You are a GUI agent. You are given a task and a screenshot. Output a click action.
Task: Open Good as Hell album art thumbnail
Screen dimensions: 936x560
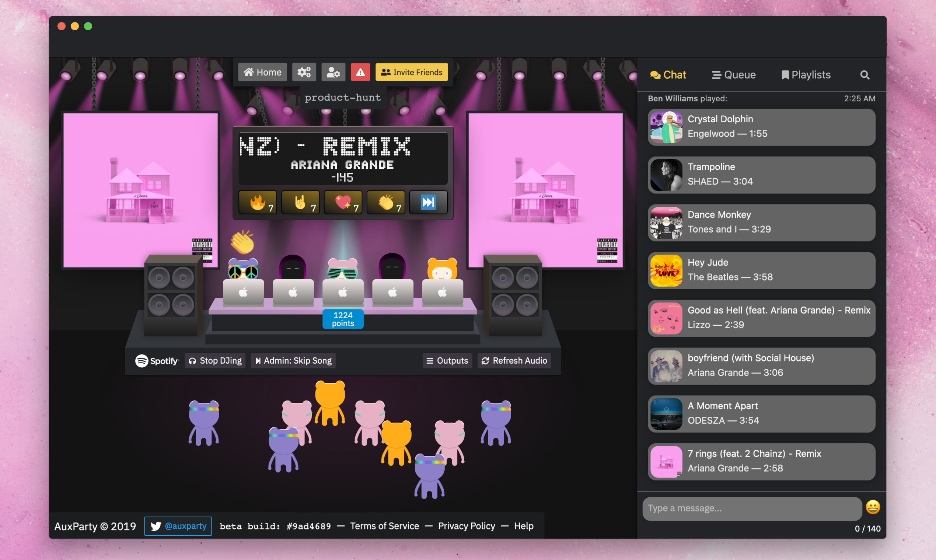(x=667, y=318)
